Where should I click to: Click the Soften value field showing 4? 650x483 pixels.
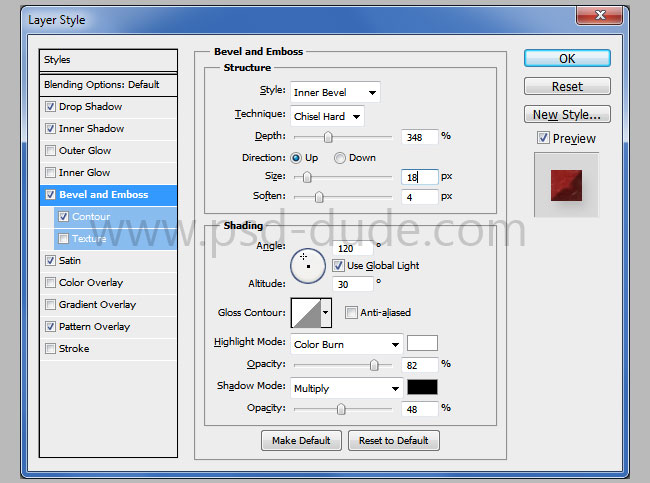[420, 197]
